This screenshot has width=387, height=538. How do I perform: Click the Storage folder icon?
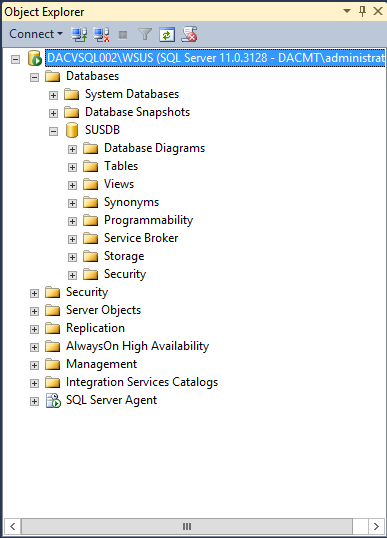[x=91, y=256]
